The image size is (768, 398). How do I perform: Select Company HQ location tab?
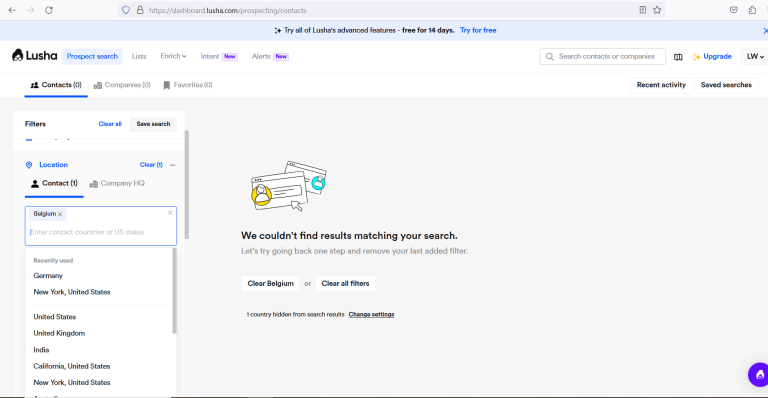point(117,184)
